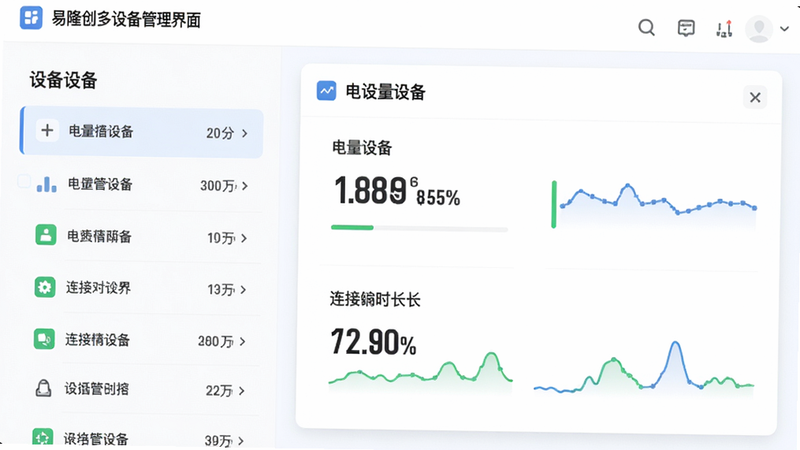
Task: Expand the 300万 row chevron
Action: (x=245, y=186)
